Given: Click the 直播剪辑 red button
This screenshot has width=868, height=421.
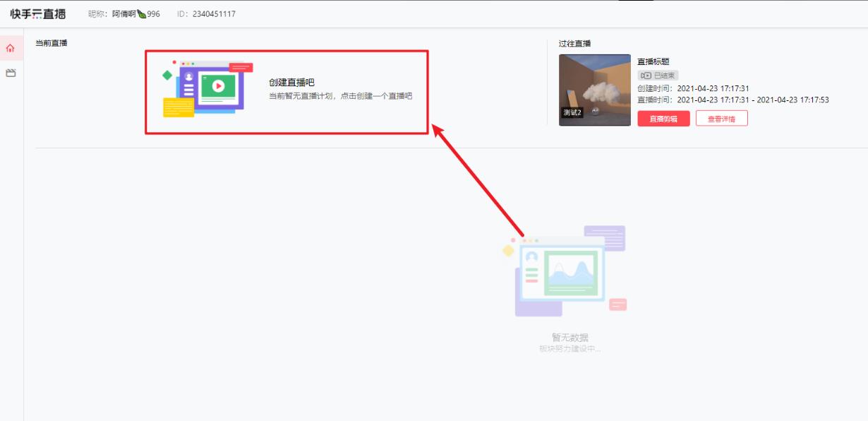Looking at the screenshot, I should pyautogui.click(x=663, y=119).
